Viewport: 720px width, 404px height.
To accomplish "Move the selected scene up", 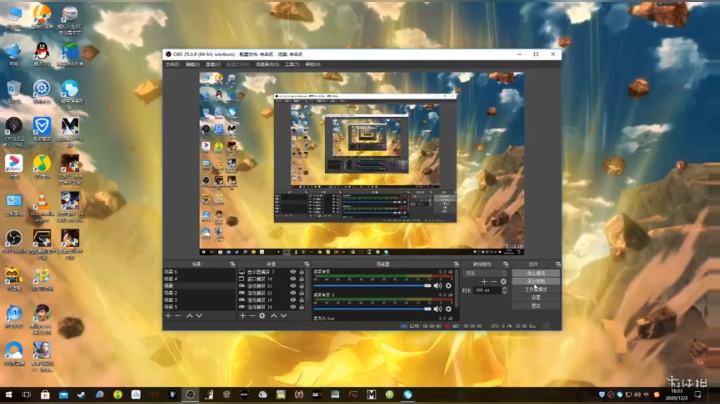I will (x=189, y=316).
